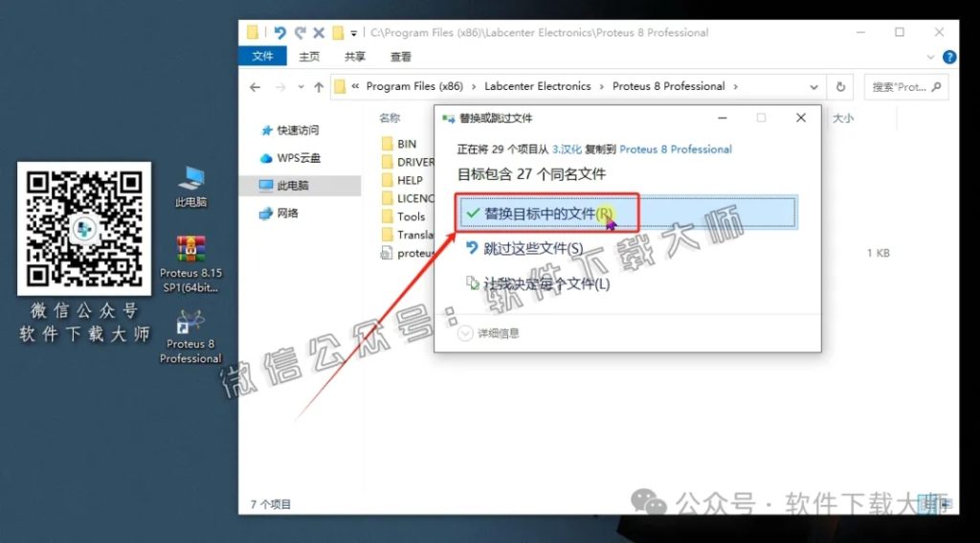Image resolution: width=980 pixels, height=543 pixels.
Task: Go forward with the right arrow button
Action: [x=280, y=87]
